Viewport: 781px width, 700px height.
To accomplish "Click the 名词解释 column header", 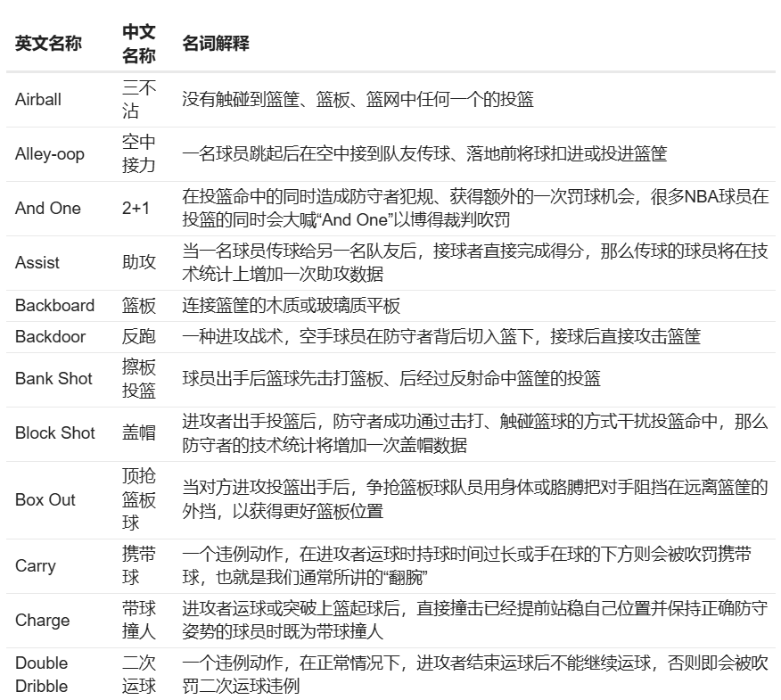I will [215, 44].
